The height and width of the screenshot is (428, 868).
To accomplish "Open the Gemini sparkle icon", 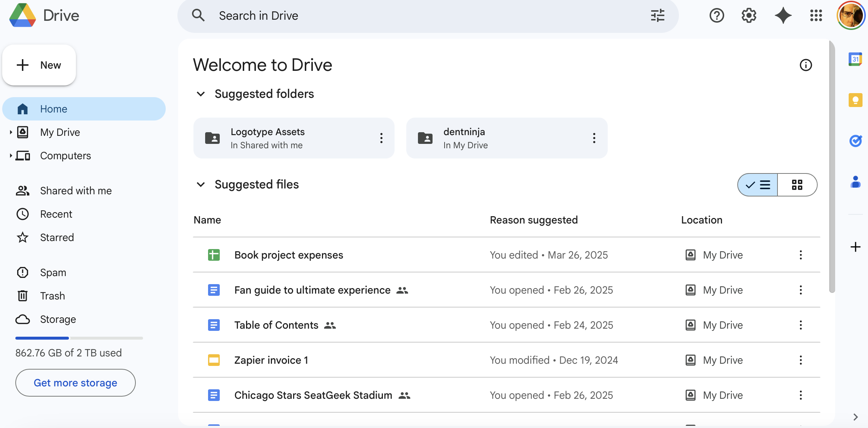I will pos(783,16).
